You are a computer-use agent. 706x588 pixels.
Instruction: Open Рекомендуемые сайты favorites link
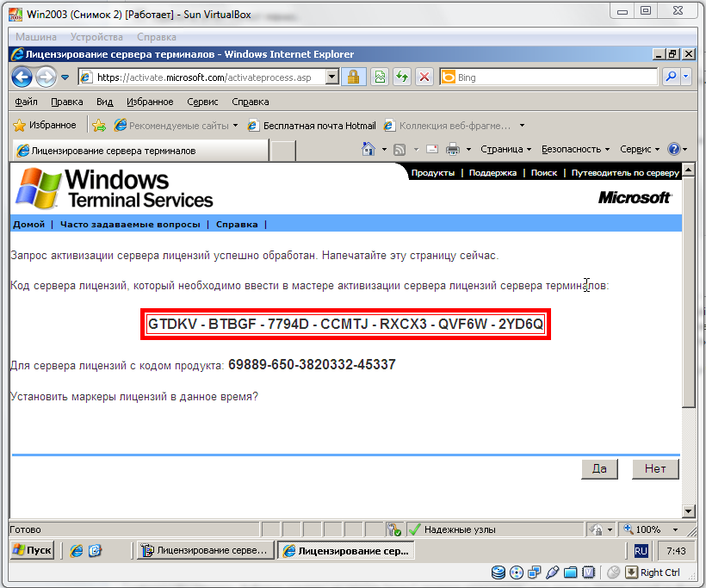pos(175,126)
